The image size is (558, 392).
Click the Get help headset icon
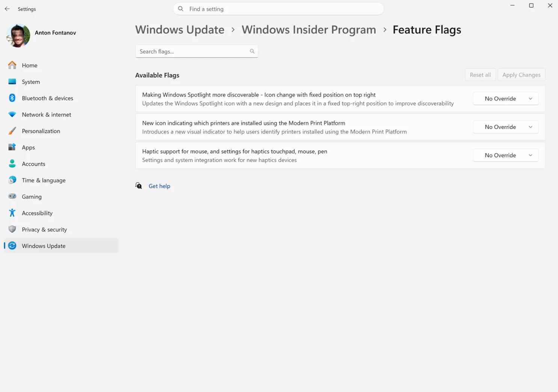point(139,186)
